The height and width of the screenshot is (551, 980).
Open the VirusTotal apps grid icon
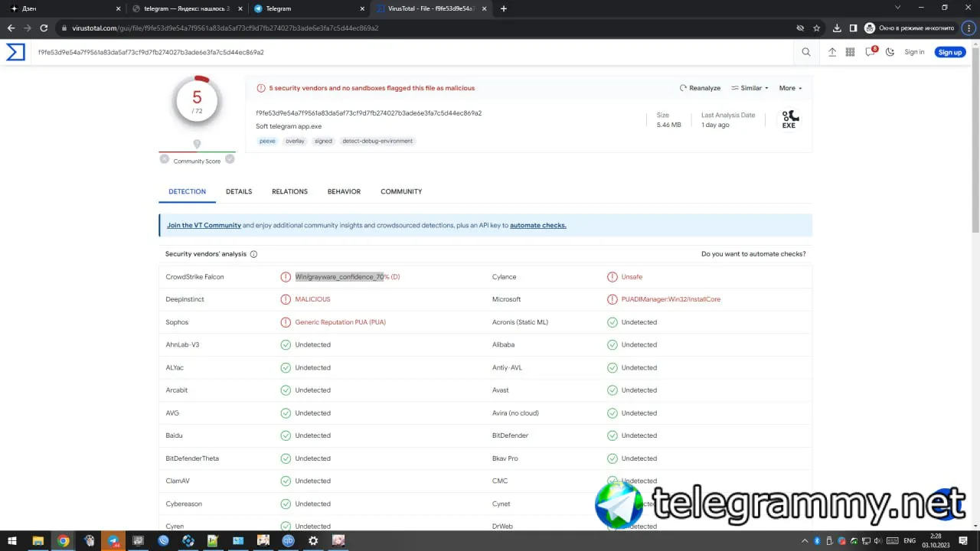(x=850, y=52)
